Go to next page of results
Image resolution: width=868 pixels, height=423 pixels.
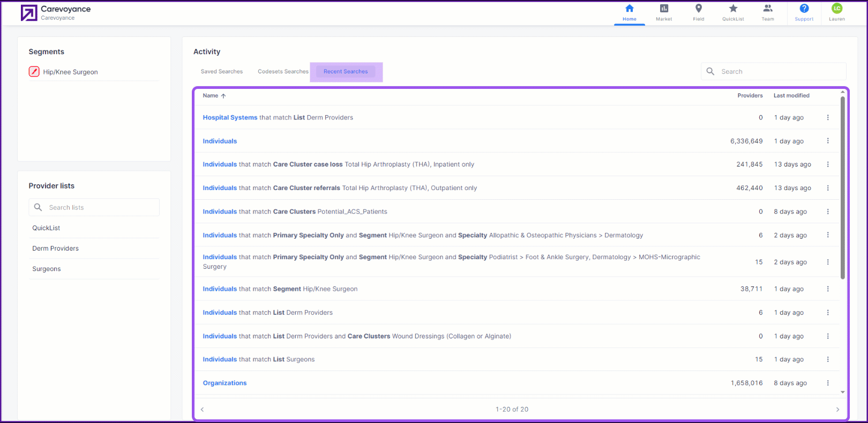(x=837, y=410)
